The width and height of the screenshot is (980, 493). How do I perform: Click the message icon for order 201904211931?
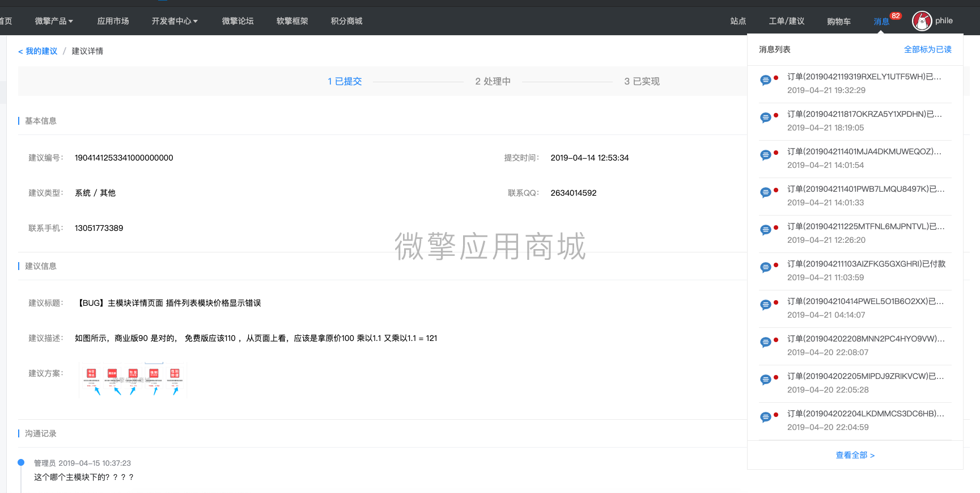pyautogui.click(x=765, y=80)
